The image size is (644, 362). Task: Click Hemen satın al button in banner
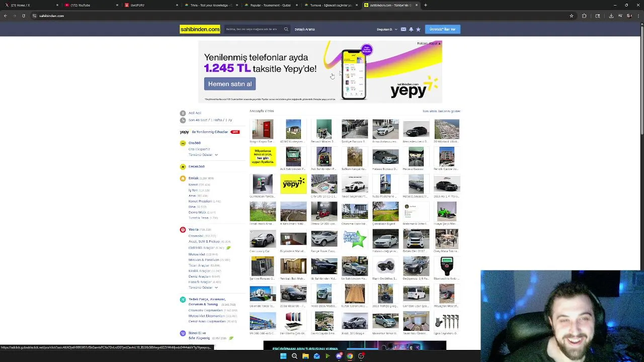(x=230, y=84)
